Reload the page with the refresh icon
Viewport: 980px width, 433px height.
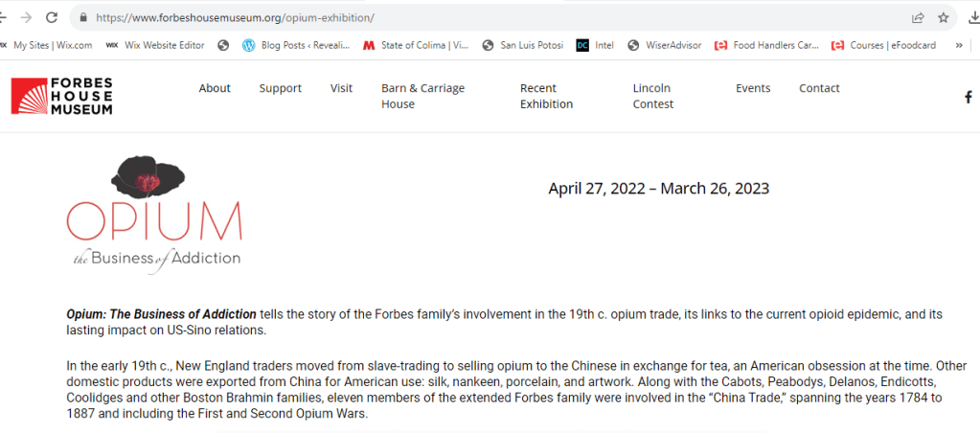tap(51, 17)
